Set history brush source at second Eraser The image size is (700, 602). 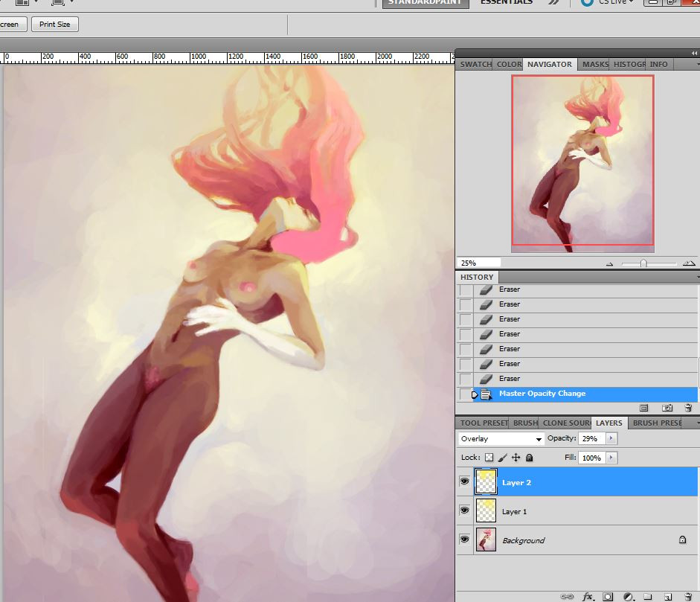(x=465, y=304)
